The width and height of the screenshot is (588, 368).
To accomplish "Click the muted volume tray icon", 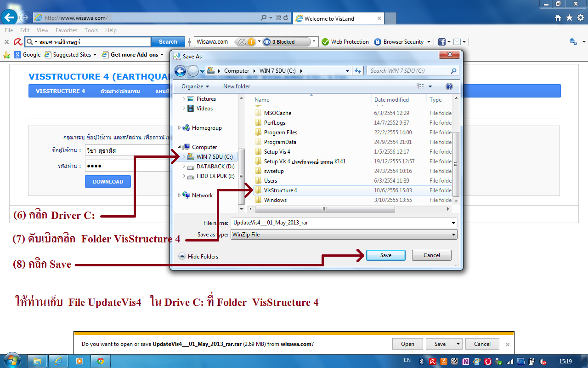I will 543,361.
